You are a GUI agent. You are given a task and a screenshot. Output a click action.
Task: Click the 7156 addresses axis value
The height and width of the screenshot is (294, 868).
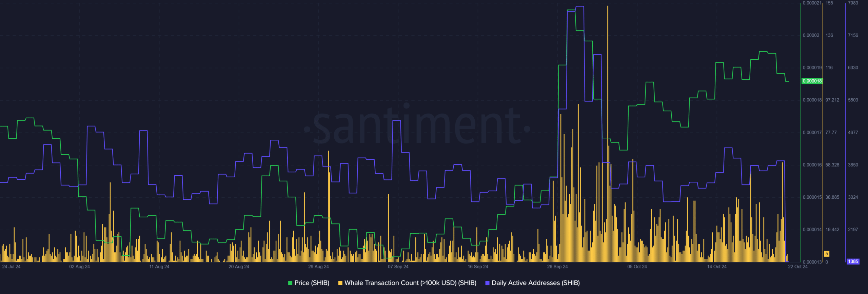pos(853,35)
